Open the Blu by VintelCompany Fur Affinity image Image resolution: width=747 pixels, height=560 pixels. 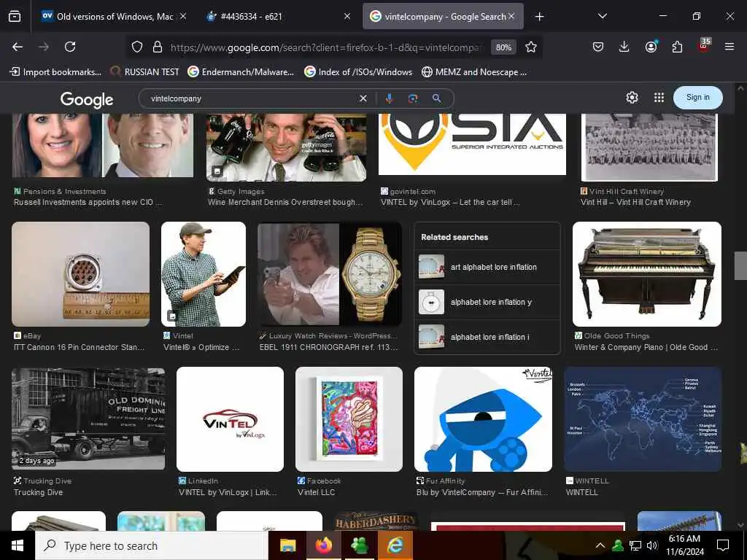tap(483, 419)
